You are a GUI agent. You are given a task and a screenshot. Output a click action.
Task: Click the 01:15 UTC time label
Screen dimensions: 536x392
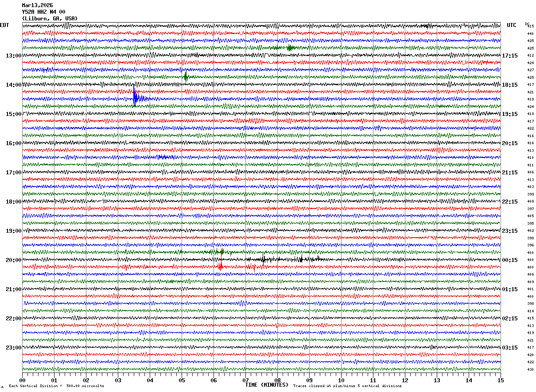510,289
